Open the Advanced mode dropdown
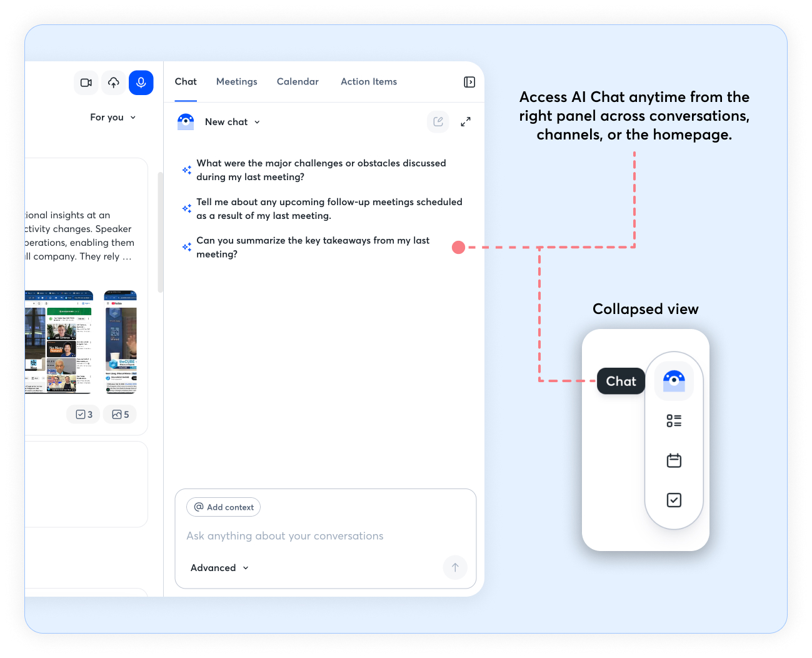 point(219,568)
